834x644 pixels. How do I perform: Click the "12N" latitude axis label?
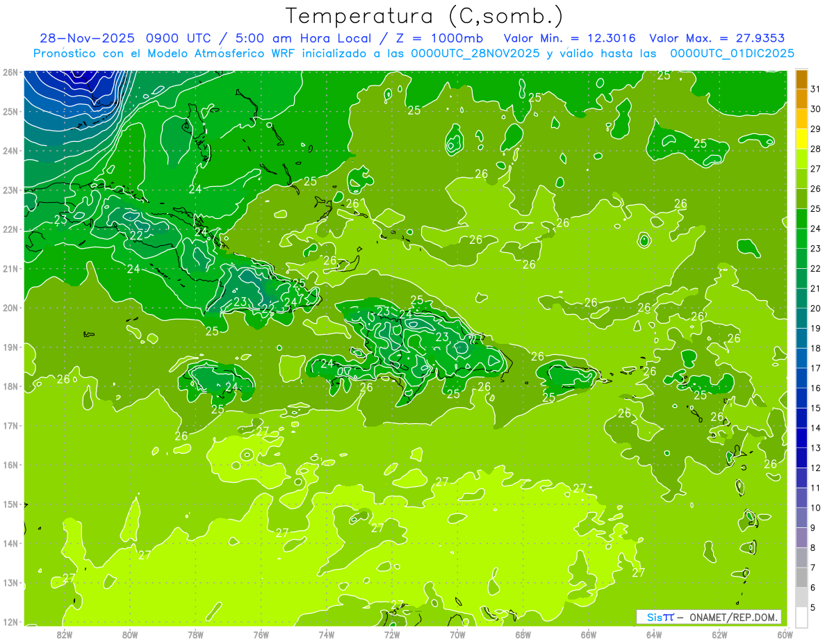coord(10,622)
